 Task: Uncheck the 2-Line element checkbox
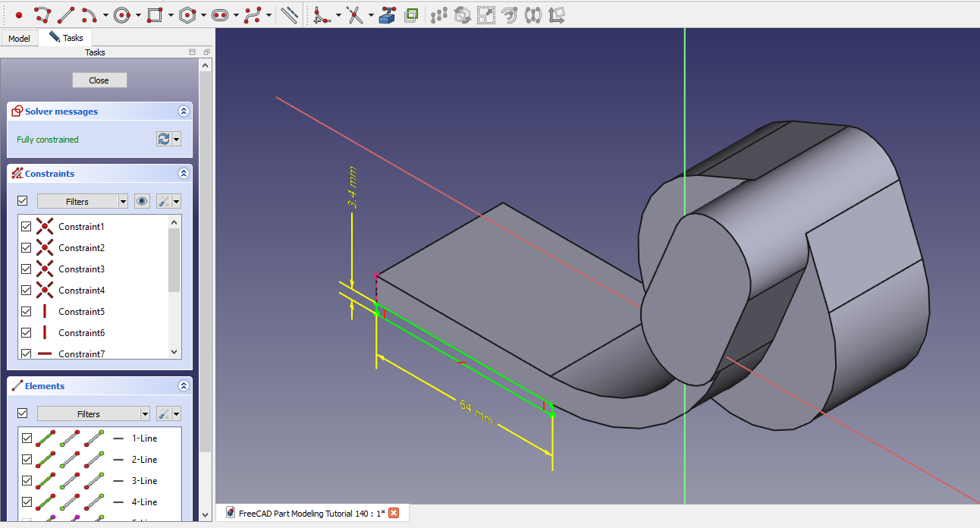(27, 460)
